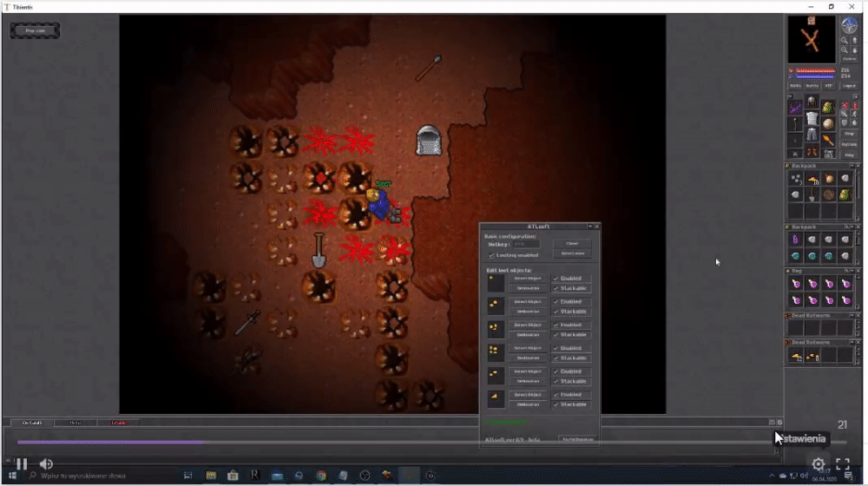Toggle Stackable checkbox for fourth loot object
The width and height of the screenshot is (868, 486).
tap(556, 358)
